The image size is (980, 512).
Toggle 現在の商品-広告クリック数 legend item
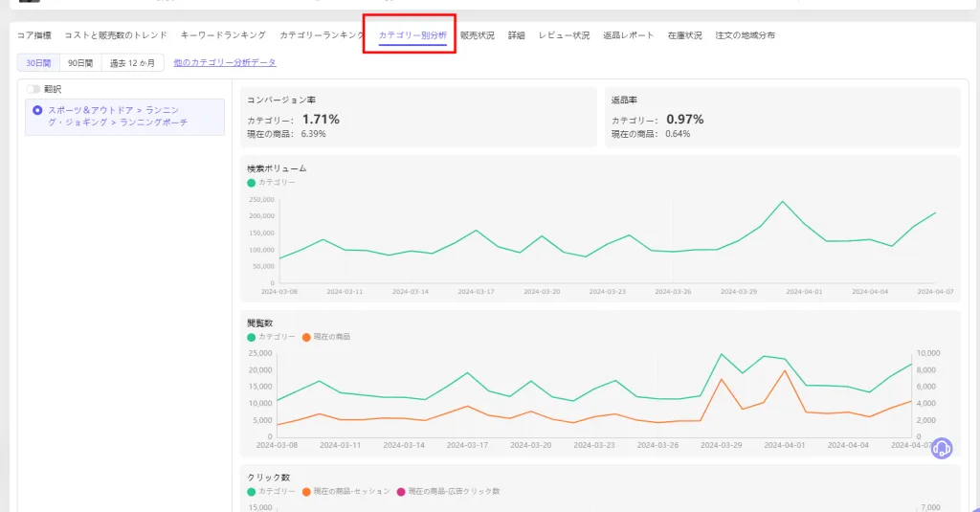(x=448, y=492)
